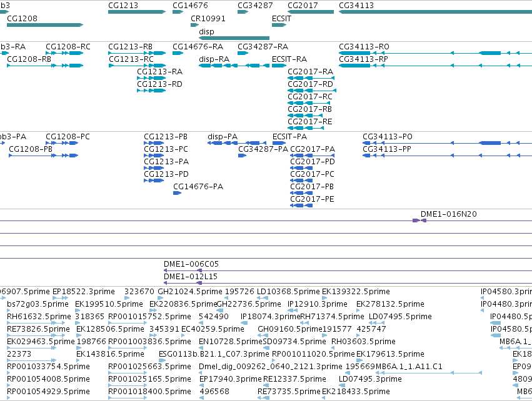
Task: Select the DME1-006C05 clone label
Action: (191, 264)
